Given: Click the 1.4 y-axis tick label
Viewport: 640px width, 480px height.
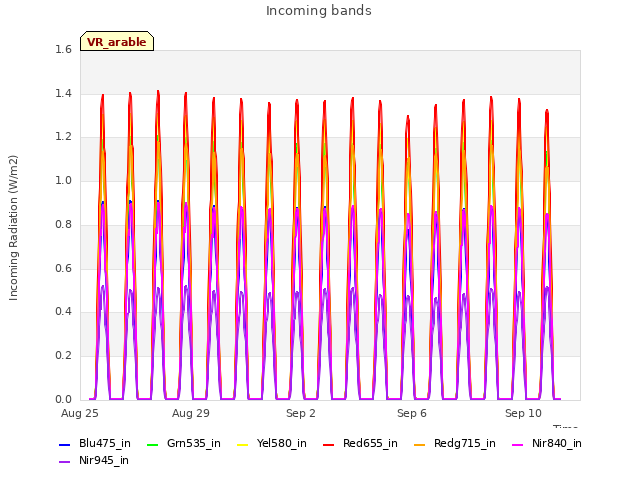Looking at the screenshot, I should (63, 93).
